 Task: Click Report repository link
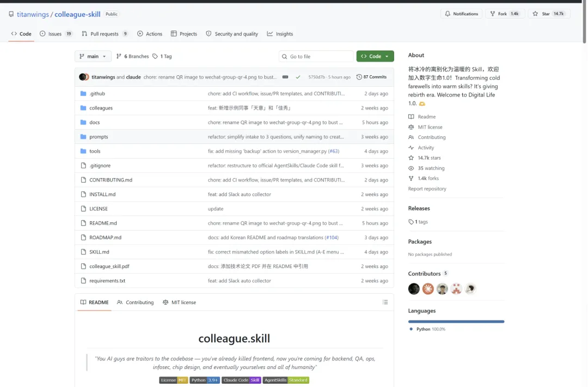[x=427, y=189]
